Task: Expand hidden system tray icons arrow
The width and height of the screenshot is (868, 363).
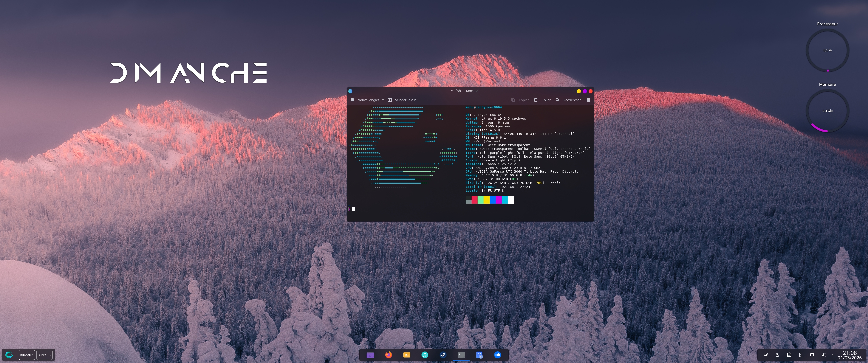Action: (x=833, y=355)
